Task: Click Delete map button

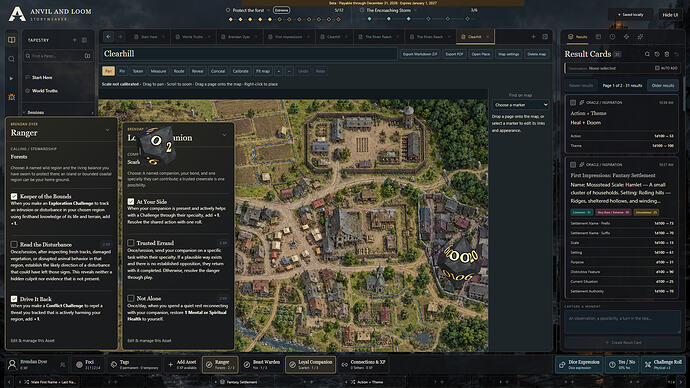Action: click(536, 54)
